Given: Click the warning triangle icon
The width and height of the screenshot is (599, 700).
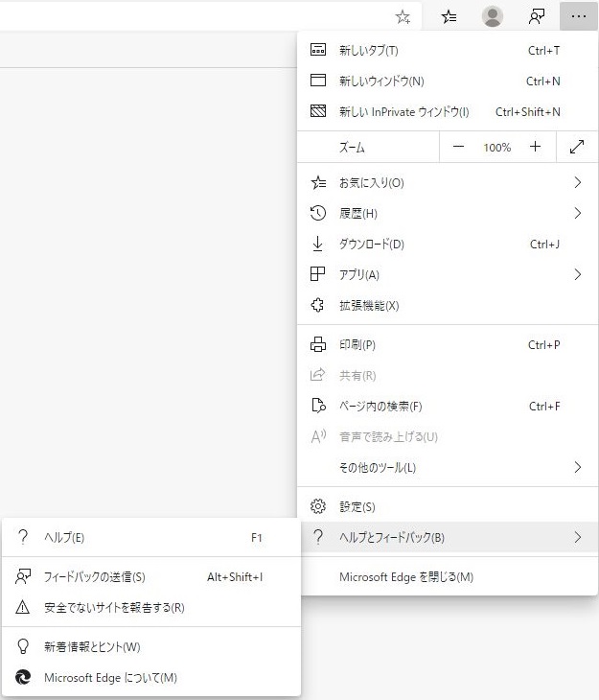Looking at the screenshot, I should pyautogui.click(x=23, y=607).
